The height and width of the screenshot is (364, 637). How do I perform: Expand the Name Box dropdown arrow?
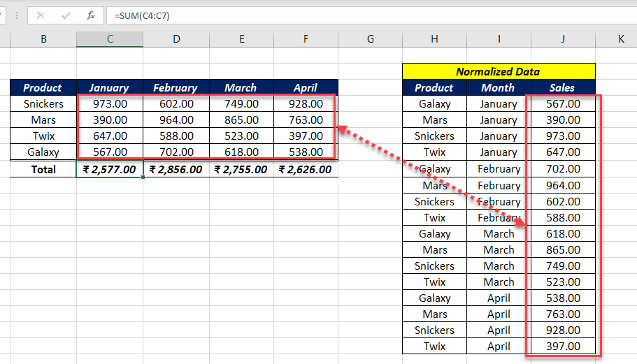click(x=1, y=16)
